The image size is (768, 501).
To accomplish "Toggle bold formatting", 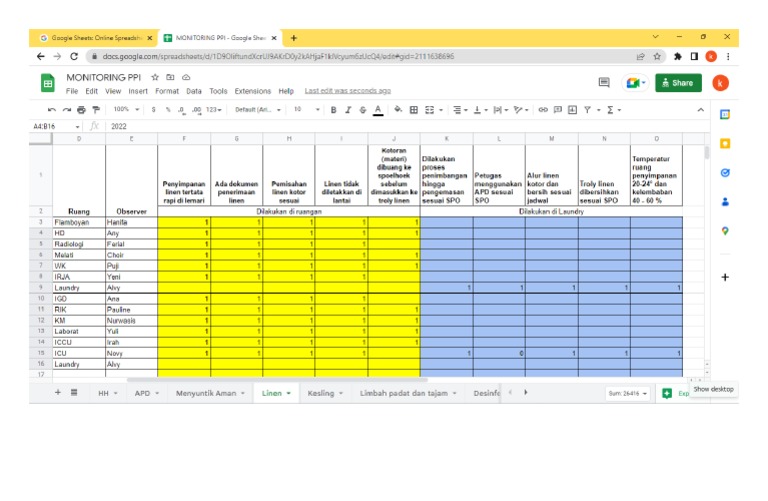I will [x=333, y=110].
